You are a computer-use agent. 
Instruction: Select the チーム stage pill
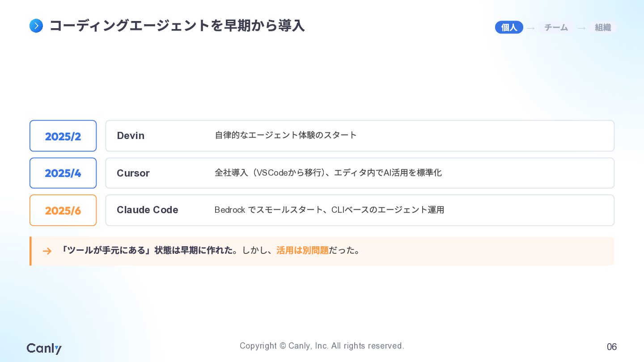tap(556, 27)
